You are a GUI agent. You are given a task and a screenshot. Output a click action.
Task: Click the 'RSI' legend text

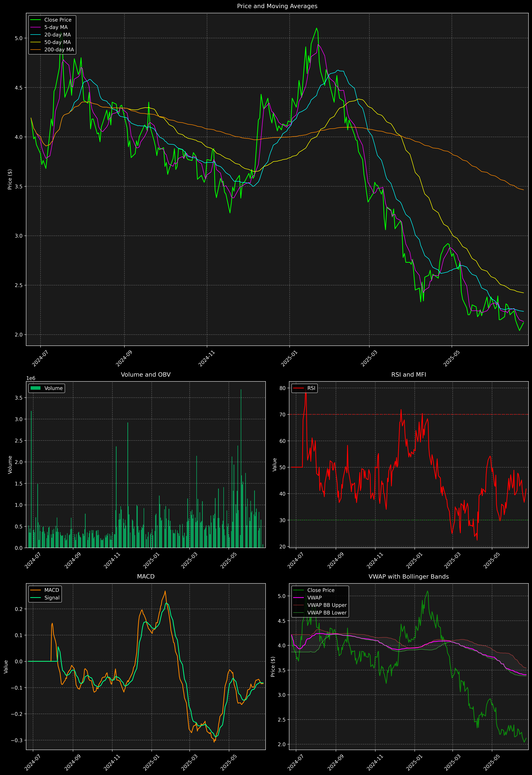(311, 388)
